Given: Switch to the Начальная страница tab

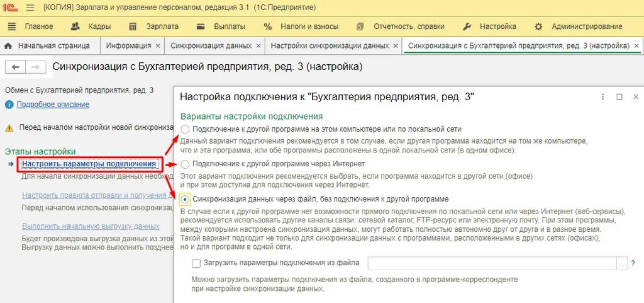Looking at the screenshot, I should pos(54,46).
